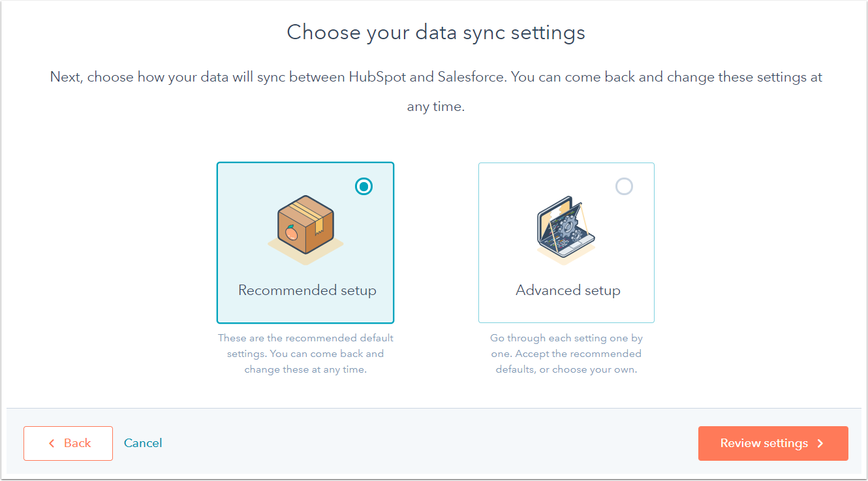Go back to the previous step
This screenshot has width=868, height=481.
coord(68,444)
